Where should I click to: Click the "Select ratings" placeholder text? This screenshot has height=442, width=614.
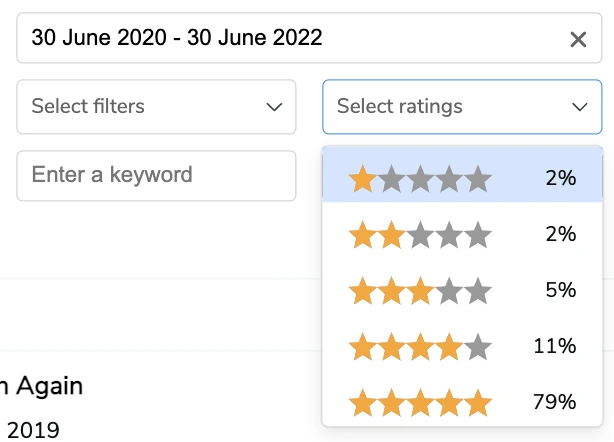coord(400,106)
